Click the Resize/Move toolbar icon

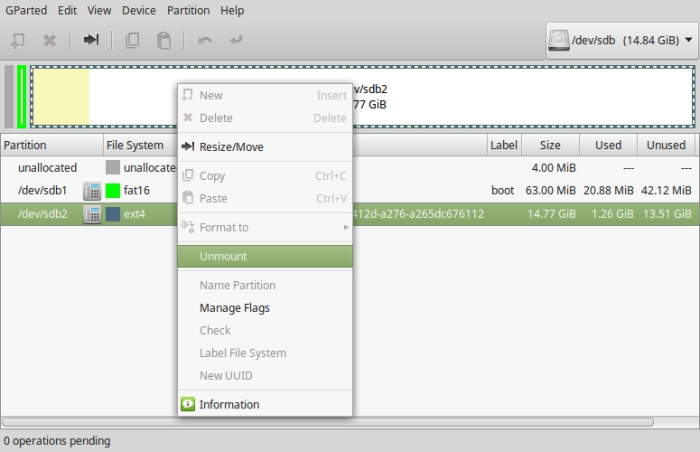(x=91, y=40)
